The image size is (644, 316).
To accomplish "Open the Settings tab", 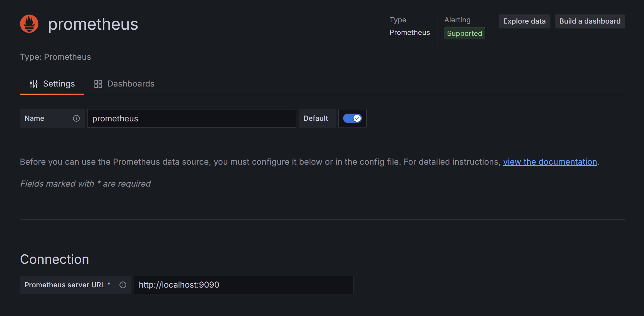I will pos(52,84).
